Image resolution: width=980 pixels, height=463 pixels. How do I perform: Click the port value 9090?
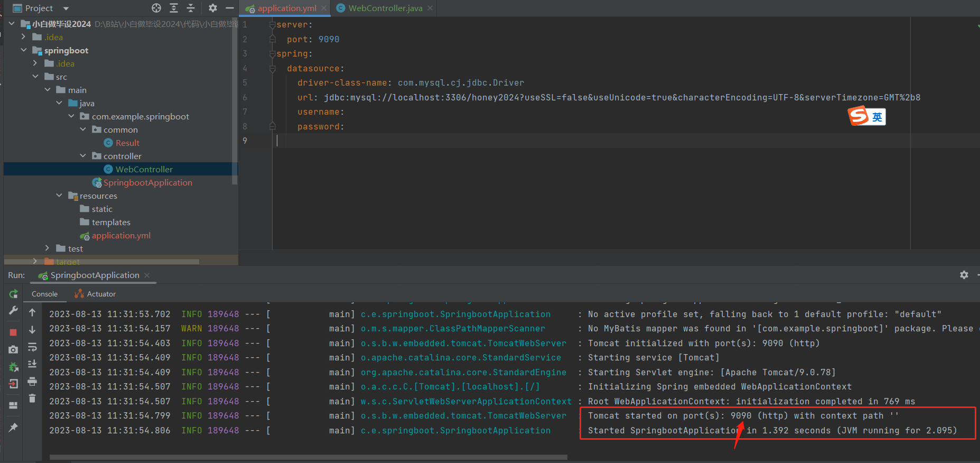point(329,40)
